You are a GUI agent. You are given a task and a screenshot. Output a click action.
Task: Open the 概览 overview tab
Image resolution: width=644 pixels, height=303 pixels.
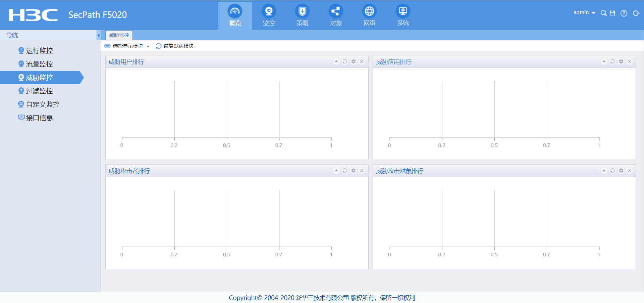pyautogui.click(x=235, y=15)
